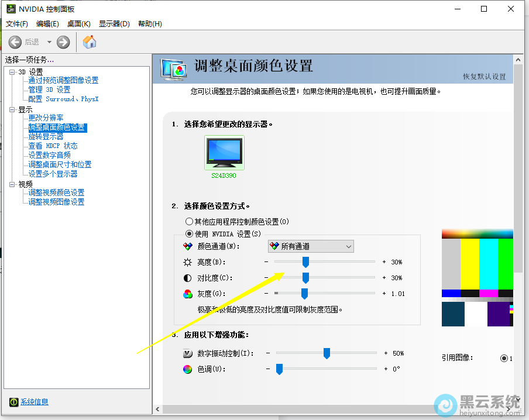Click the 颜色通道 color channel icon

tap(187, 246)
